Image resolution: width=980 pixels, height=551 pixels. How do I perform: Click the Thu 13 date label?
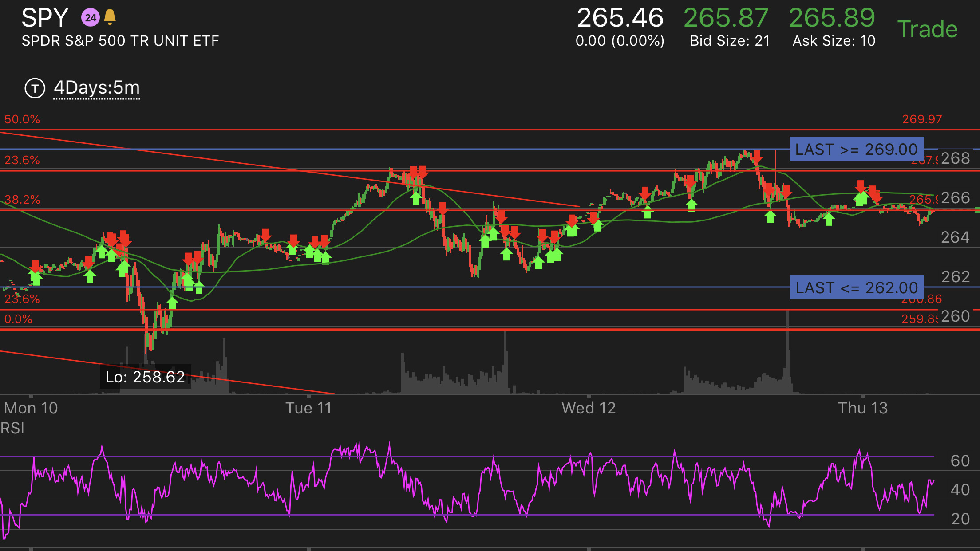(862, 408)
